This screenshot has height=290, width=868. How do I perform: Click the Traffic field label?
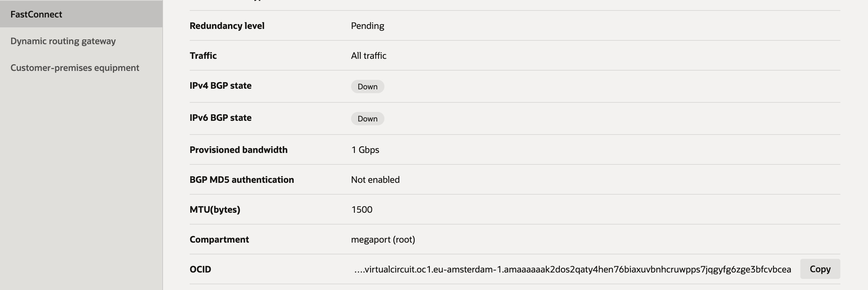(203, 56)
